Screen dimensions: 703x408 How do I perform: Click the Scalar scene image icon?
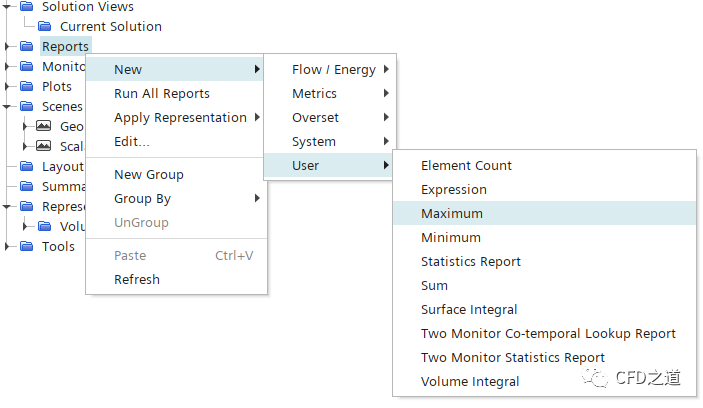43,147
